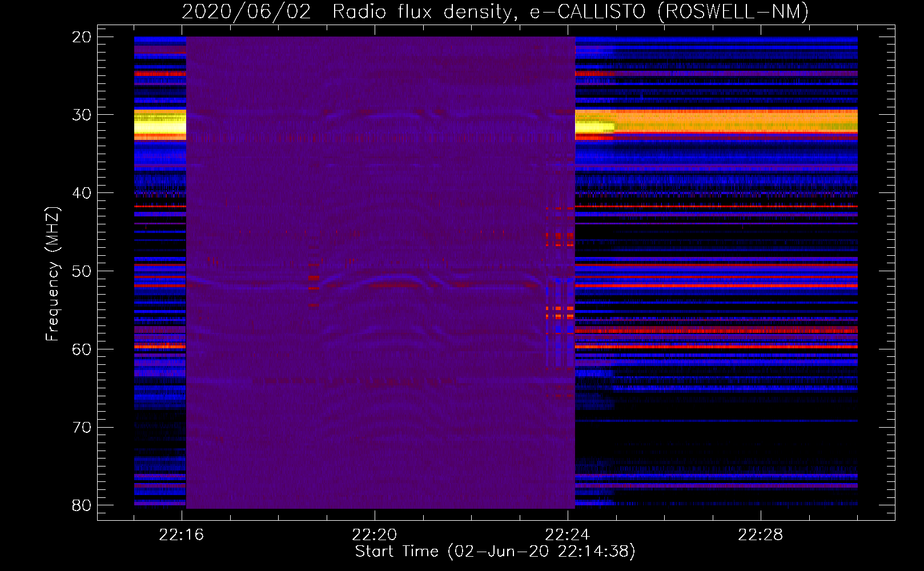Click the plot title with the date 2020/06/02
Screen dimensions: 924x571
pyautogui.click(x=495, y=11)
